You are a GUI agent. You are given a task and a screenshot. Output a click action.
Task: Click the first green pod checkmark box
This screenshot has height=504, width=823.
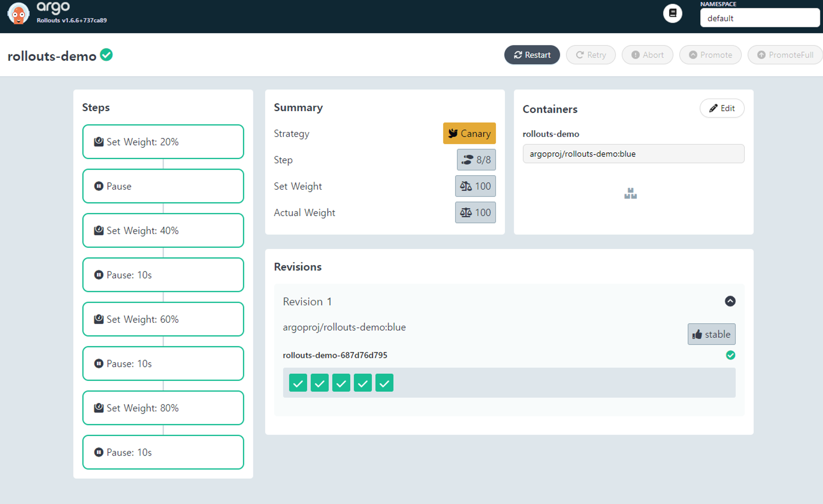pyautogui.click(x=298, y=383)
